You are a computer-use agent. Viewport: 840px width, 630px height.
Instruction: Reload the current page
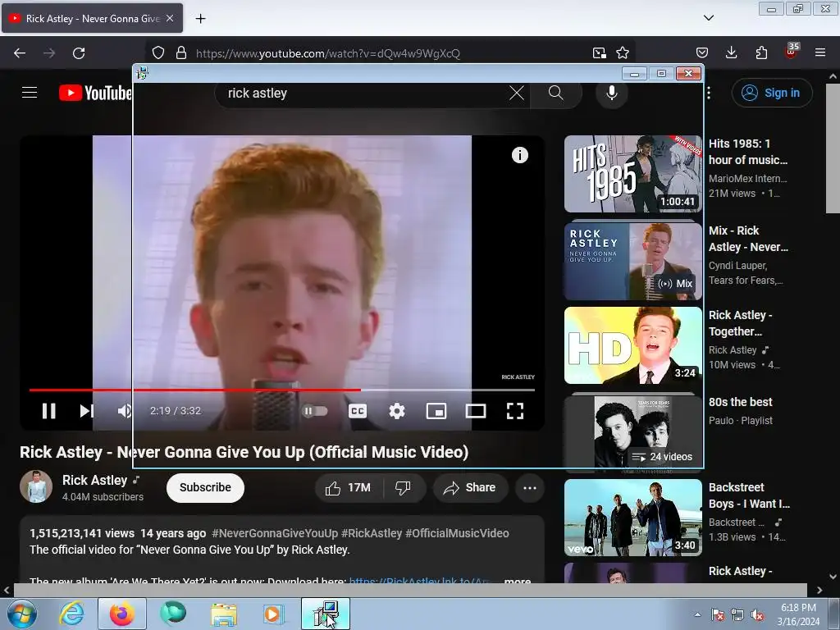(x=79, y=53)
